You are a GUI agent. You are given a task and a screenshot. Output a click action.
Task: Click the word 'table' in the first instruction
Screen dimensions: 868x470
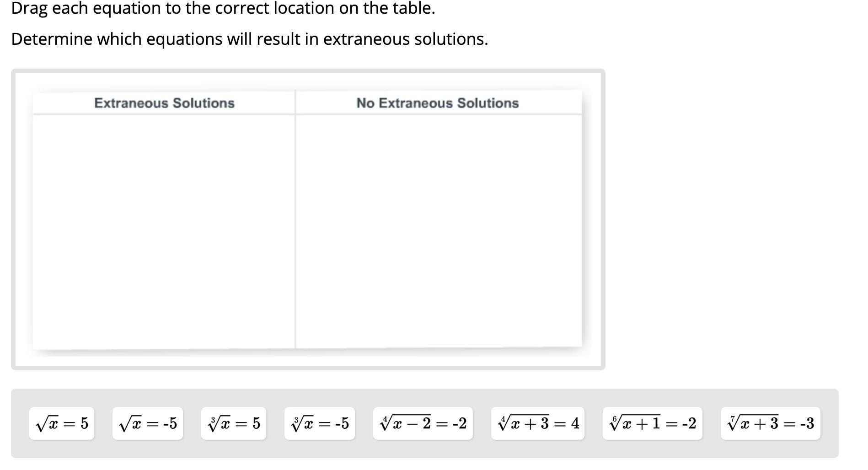pyautogui.click(x=411, y=8)
